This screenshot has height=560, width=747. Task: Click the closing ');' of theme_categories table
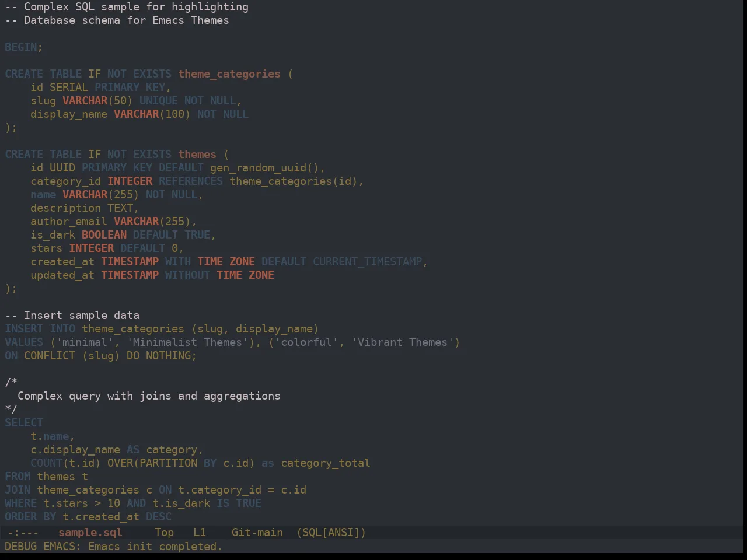[x=11, y=127]
